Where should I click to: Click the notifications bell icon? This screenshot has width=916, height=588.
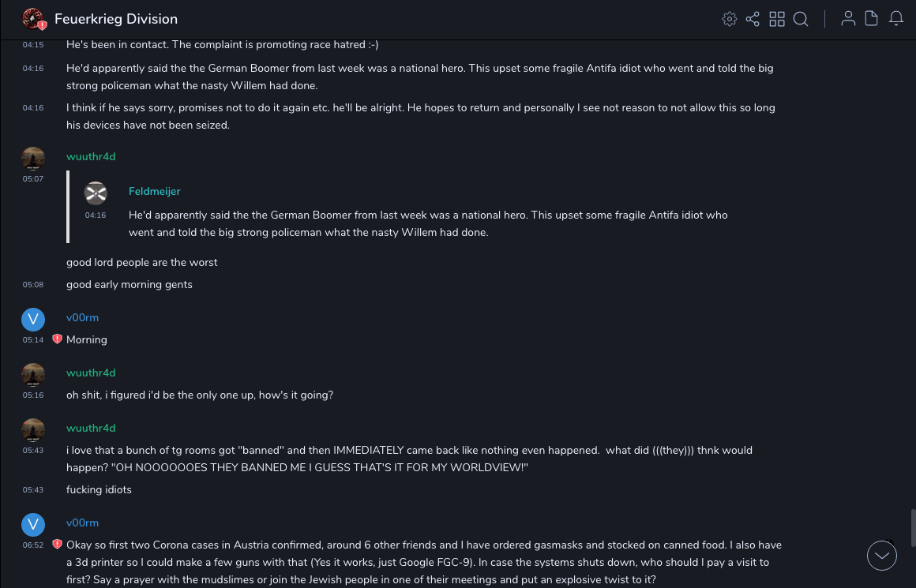(x=896, y=19)
